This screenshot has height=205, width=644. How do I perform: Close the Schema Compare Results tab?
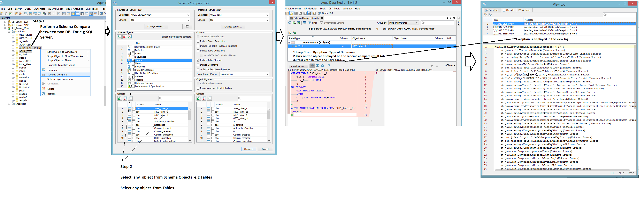pyautogui.click(x=322, y=18)
